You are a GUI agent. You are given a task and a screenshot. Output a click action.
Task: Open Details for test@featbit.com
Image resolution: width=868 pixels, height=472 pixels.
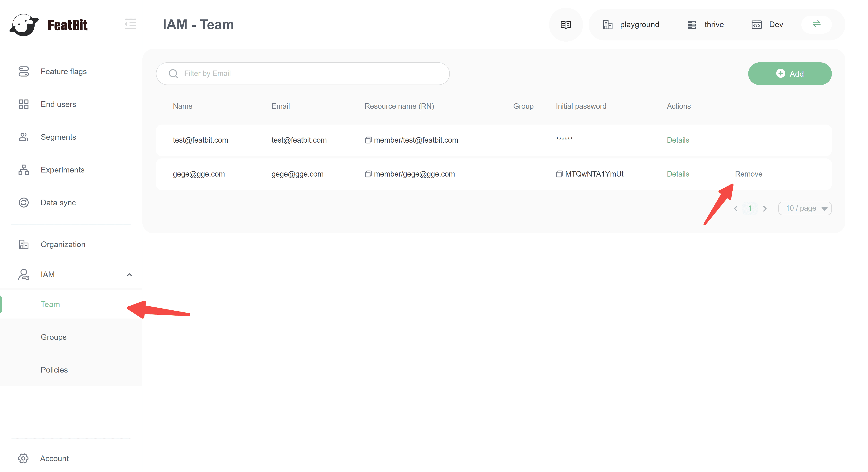pos(678,140)
